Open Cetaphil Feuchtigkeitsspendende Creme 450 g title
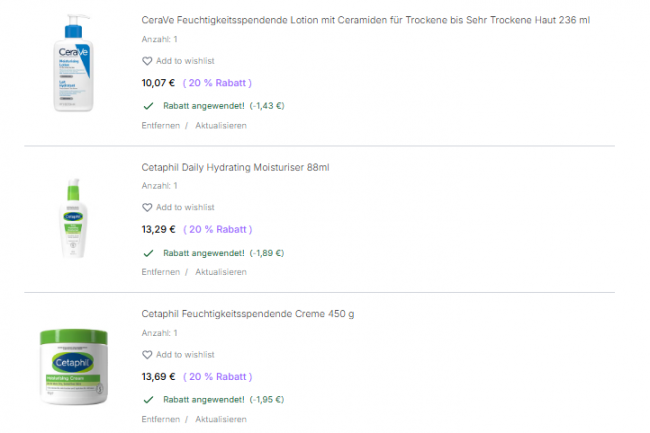 click(x=247, y=313)
